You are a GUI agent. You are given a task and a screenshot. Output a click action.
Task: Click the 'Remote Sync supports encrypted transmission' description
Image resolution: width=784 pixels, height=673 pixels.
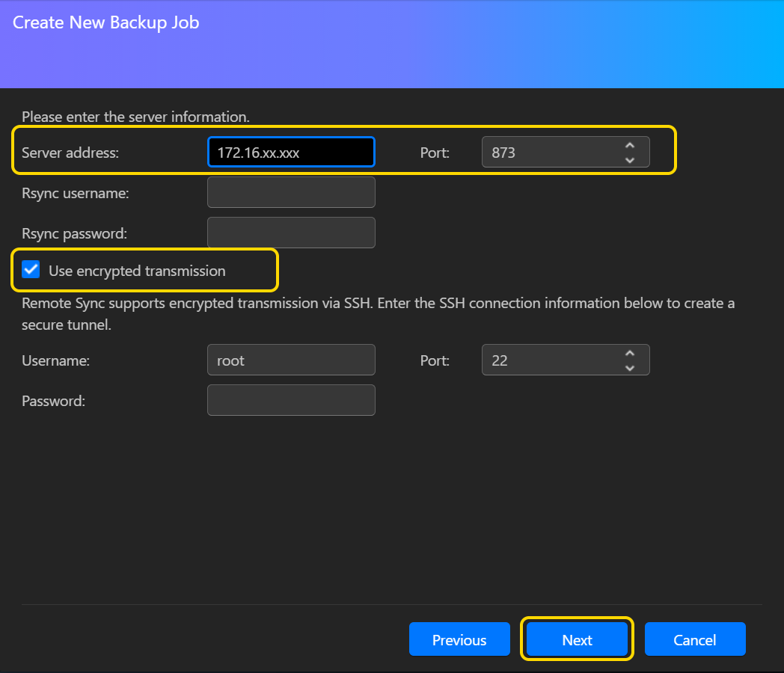[x=378, y=314]
